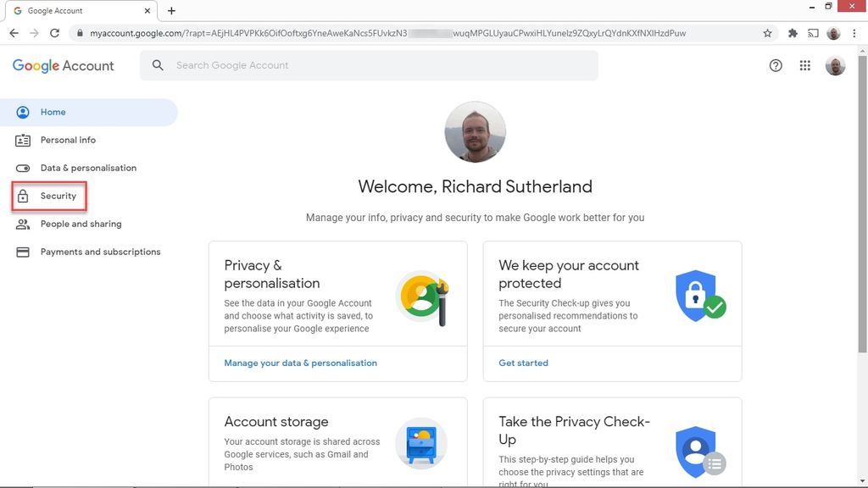The width and height of the screenshot is (868, 488).
Task: Open your Google profile avatar menu
Action: click(x=835, y=64)
